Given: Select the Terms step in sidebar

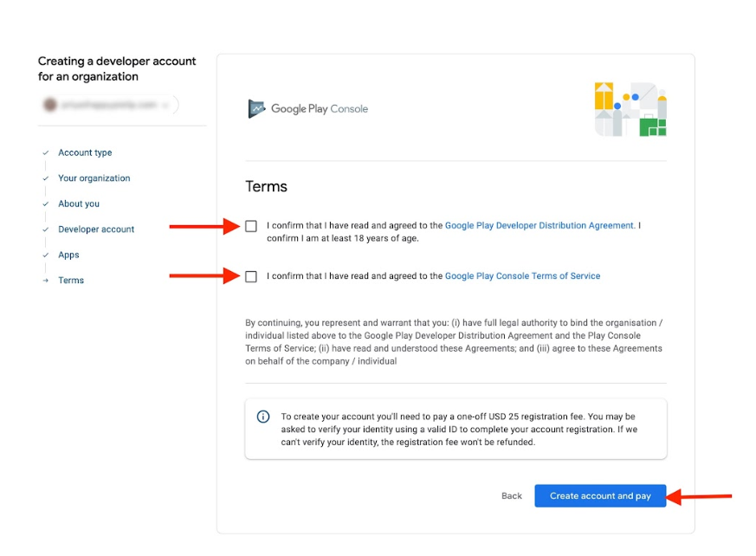Looking at the screenshot, I should tap(71, 281).
